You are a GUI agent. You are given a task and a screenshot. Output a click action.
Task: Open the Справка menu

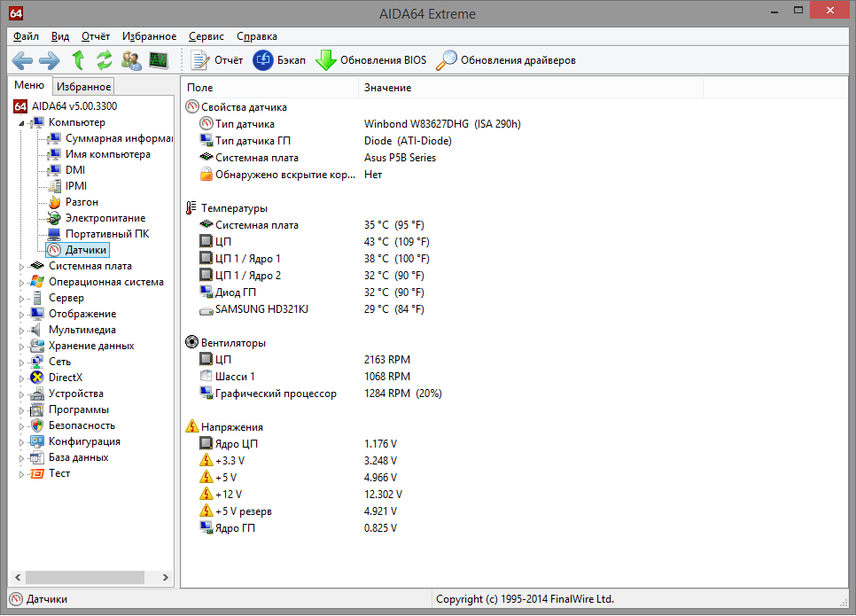pos(257,36)
